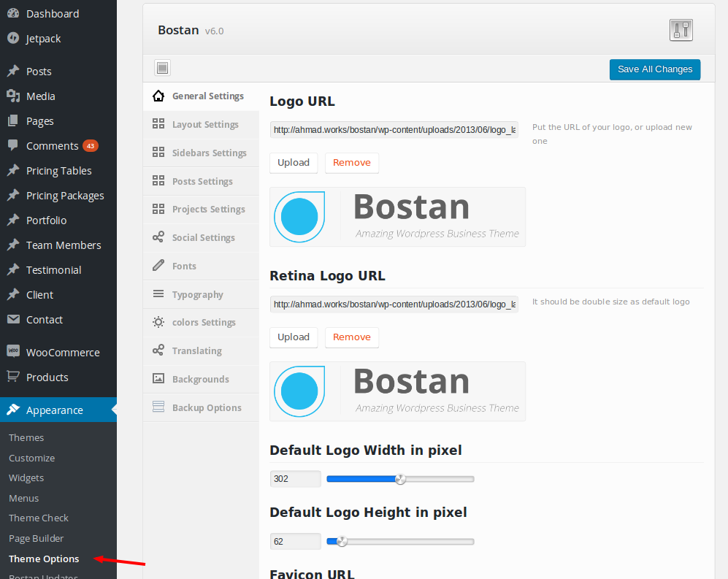Upload a new logo image
728x579 pixels.
(x=294, y=163)
